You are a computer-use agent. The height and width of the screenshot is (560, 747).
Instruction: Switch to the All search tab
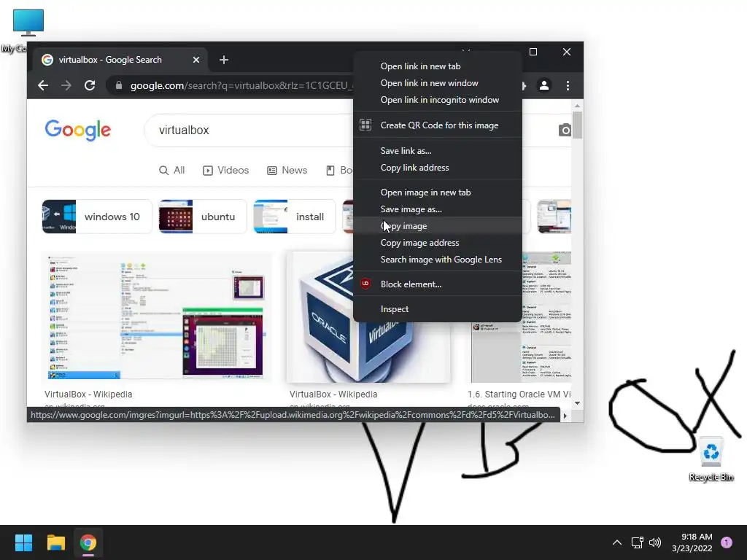tap(172, 171)
